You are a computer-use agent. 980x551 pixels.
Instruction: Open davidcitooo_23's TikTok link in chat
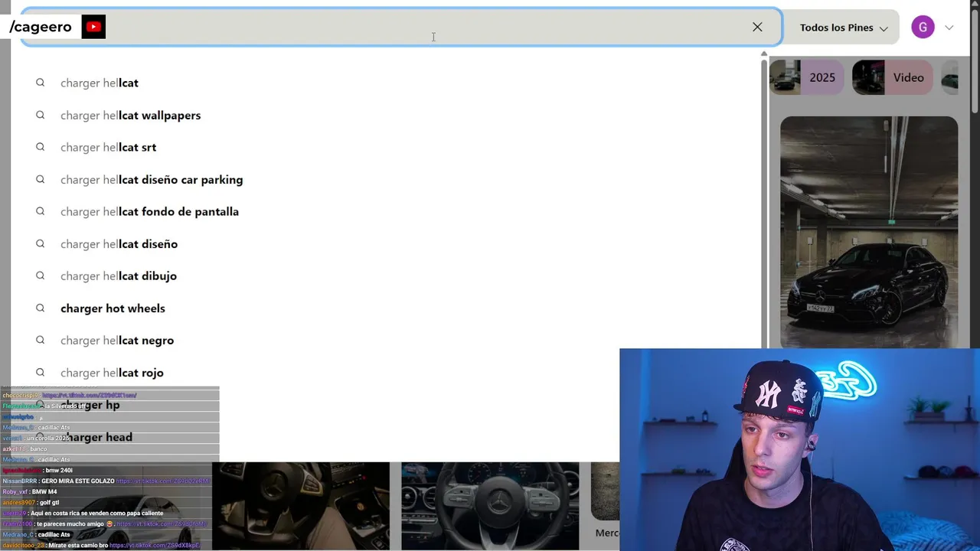tap(155, 546)
